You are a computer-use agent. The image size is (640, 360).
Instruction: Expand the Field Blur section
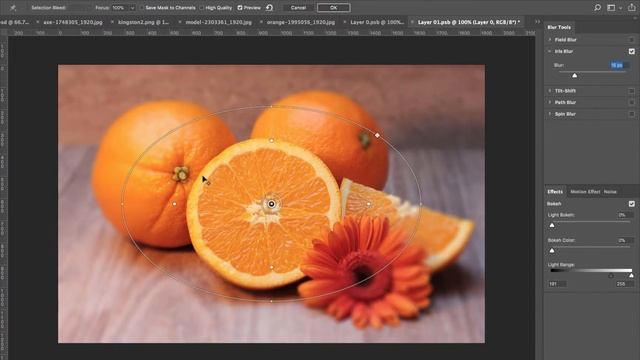click(x=550, y=40)
